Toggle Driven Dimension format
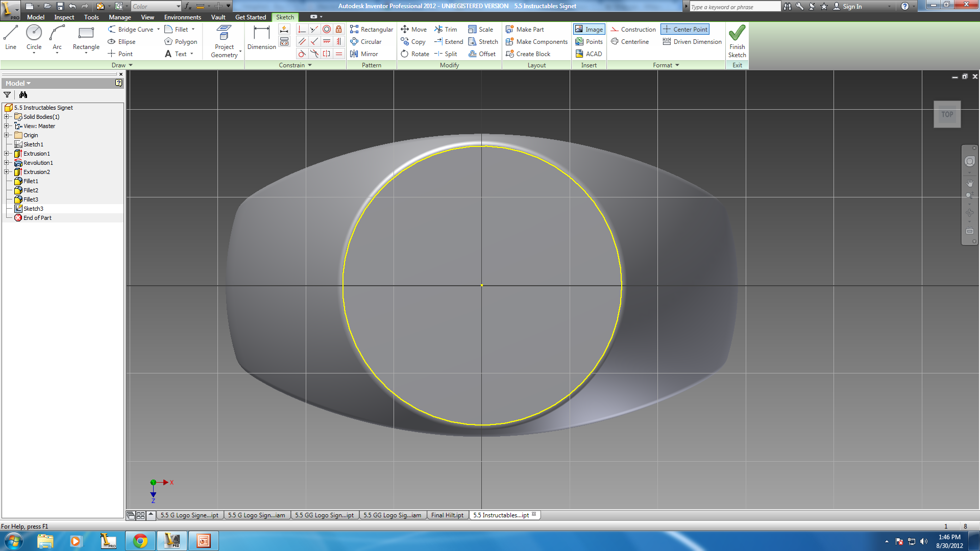The image size is (980, 551). click(x=692, y=42)
